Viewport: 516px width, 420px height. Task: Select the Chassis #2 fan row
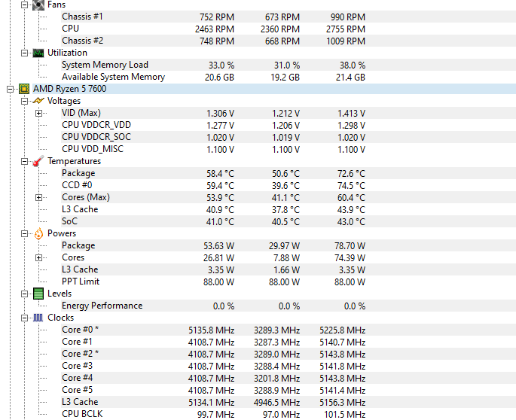point(289,41)
